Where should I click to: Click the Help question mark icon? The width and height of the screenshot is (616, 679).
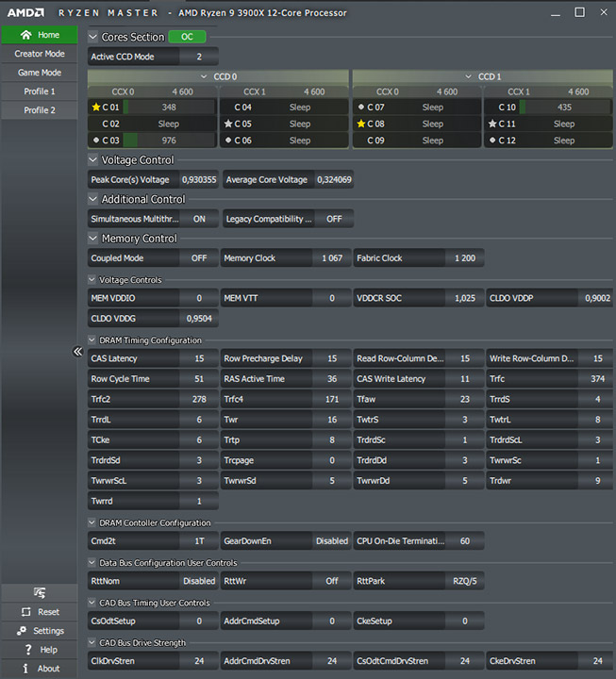click(x=28, y=650)
